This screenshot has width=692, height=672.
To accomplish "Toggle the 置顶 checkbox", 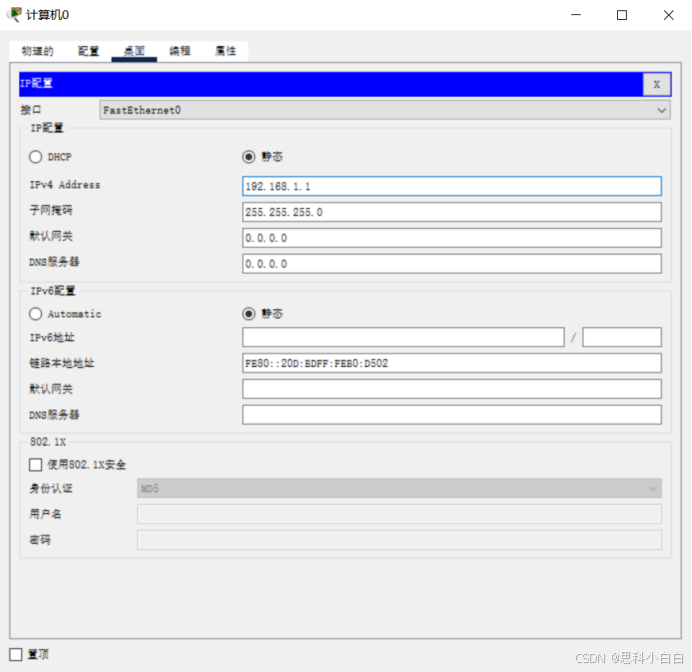I will point(16,654).
